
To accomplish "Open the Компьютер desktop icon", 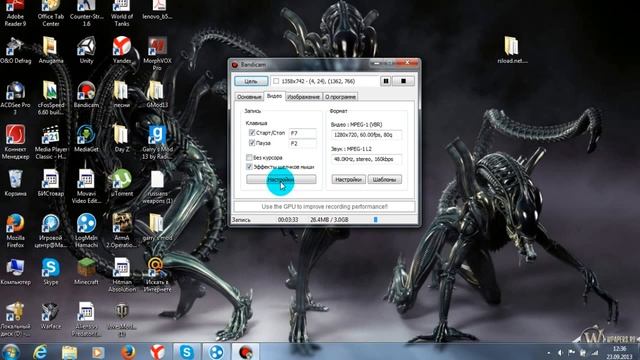I will point(15,272).
